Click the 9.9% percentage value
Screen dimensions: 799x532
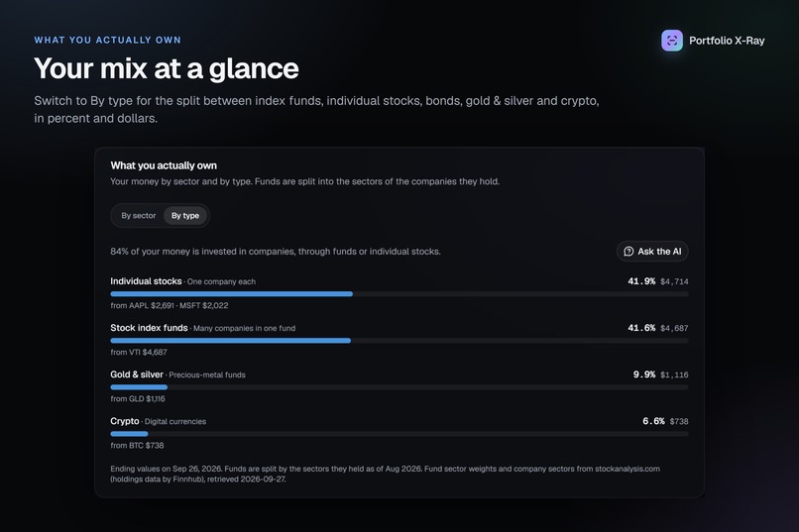tap(644, 374)
